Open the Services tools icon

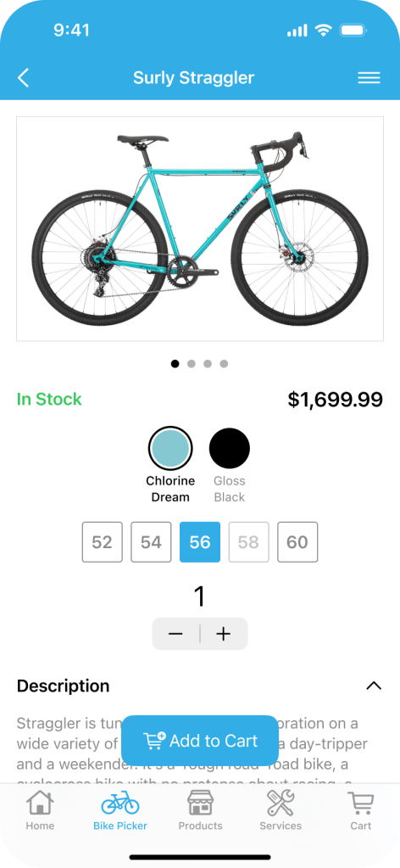pos(281,804)
